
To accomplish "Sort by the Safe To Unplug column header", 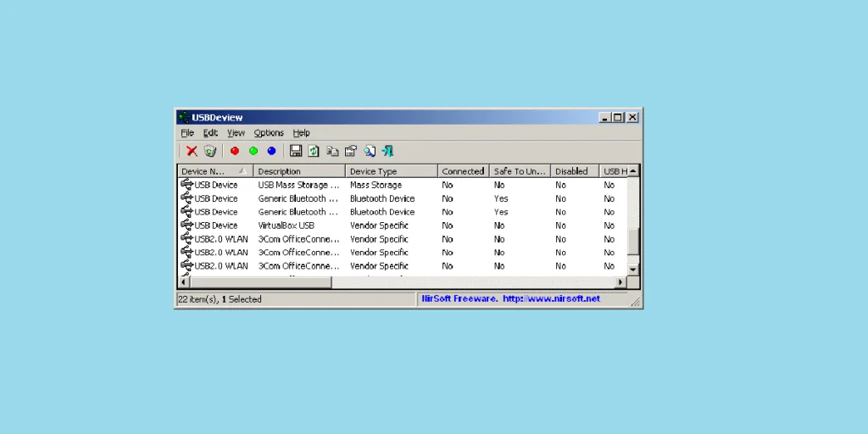I will coord(520,171).
